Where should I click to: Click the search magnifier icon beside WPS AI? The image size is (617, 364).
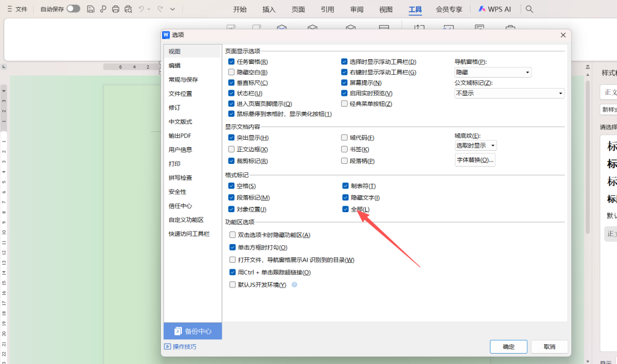click(x=530, y=9)
